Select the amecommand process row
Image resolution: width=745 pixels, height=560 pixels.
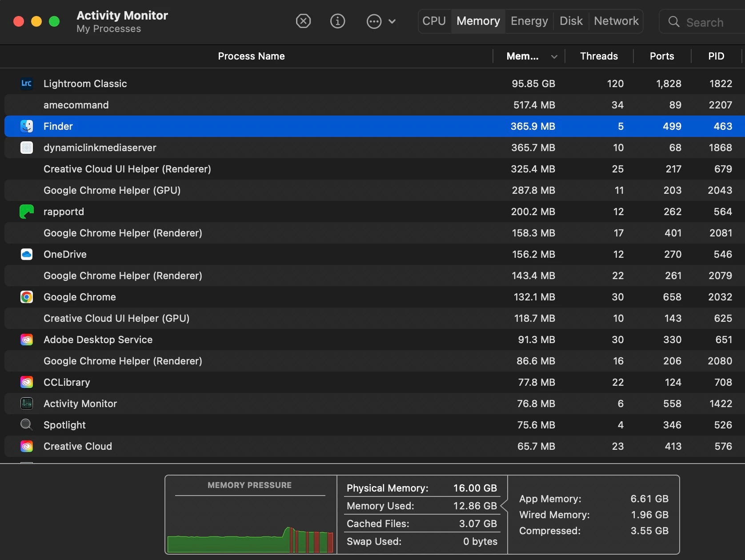tap(375, 105)
